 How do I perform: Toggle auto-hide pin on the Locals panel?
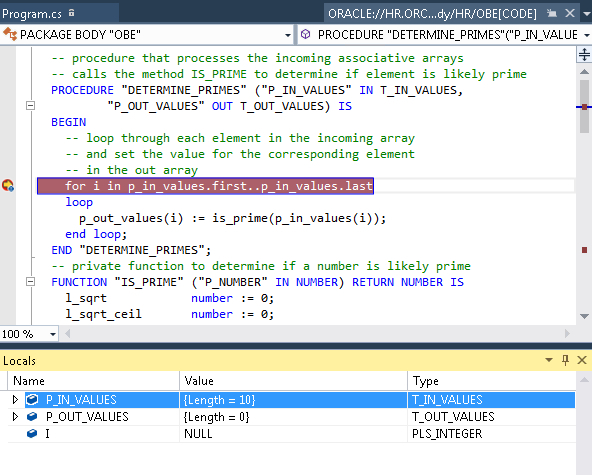pyautogui.click(x=565, y=360)
